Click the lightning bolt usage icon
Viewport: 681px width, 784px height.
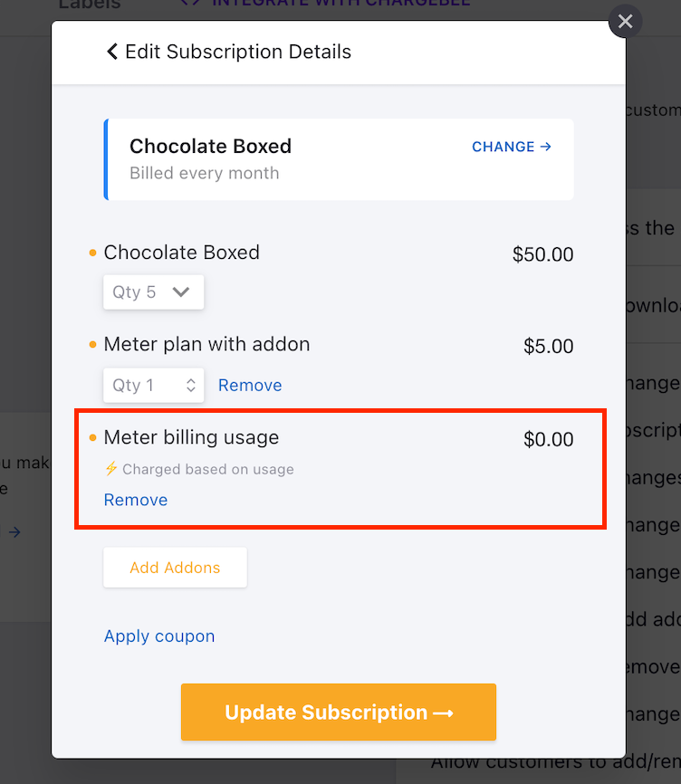click(111, 469)
